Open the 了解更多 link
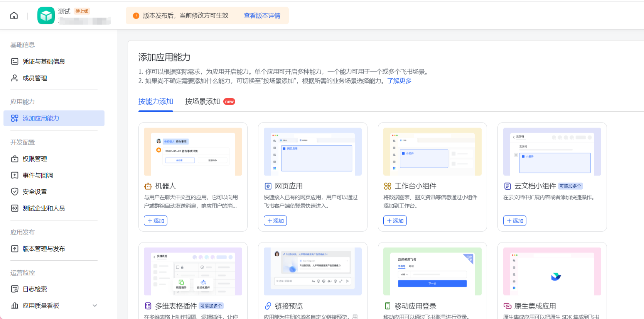This screenshot has width=644, height=319. pos(399,81)
